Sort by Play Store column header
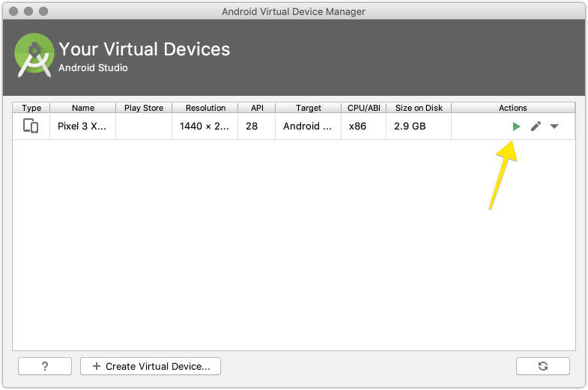588x390 pixels. (x=144, y=108)
